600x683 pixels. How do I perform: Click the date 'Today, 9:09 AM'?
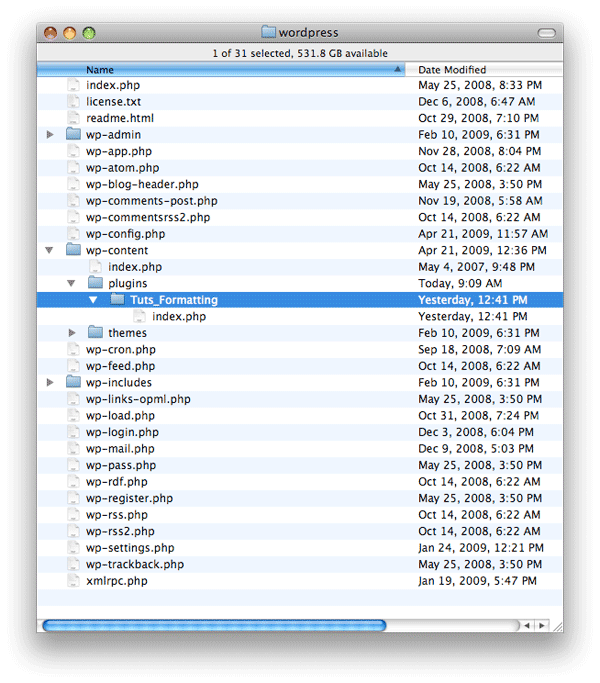(x=460, y=284)
